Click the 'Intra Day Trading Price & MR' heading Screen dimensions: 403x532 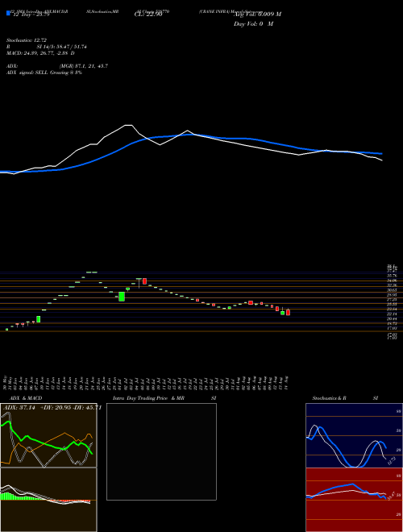148,398
